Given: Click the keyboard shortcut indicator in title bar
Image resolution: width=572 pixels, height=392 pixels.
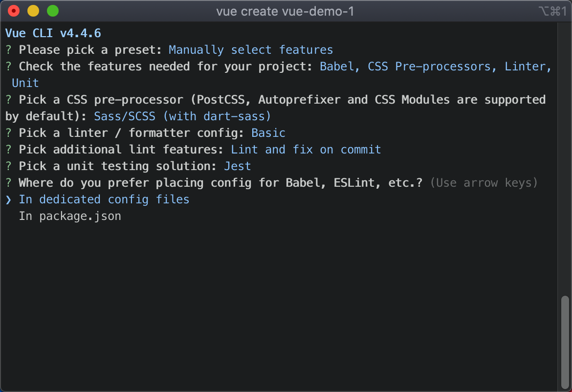Looking at the screenshot, I should [552, 11].
